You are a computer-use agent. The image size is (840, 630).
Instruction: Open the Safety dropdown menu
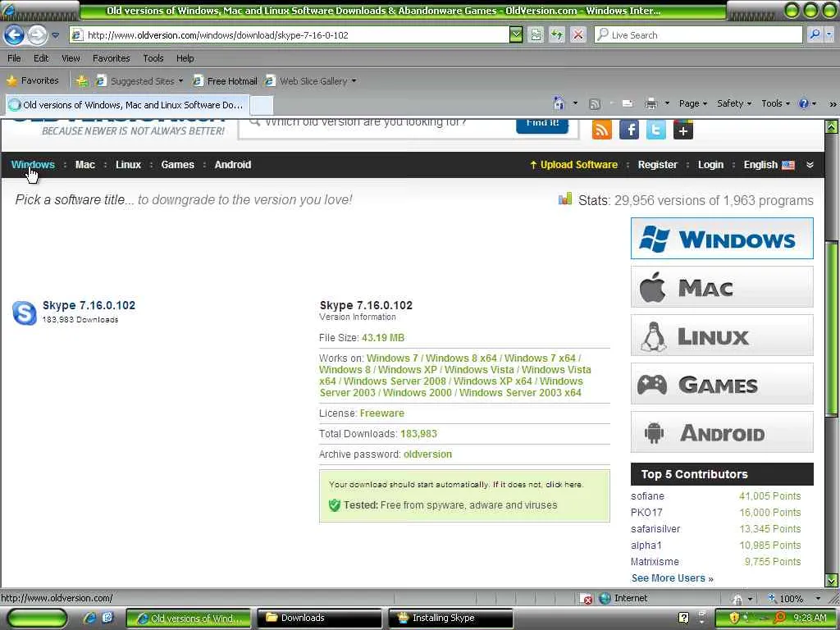pyautogui.click(x=734, y=104)
